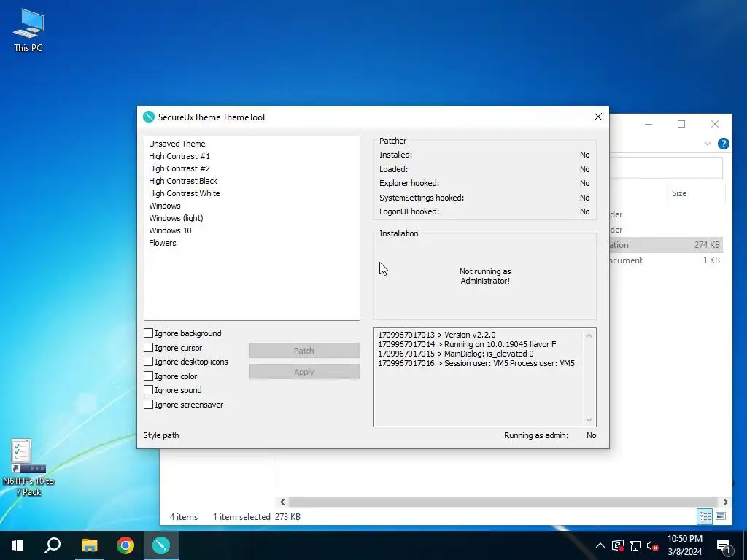Screen dimensions: 747x560
Task: Click the Patch button
Action: [x=304, y=351]
